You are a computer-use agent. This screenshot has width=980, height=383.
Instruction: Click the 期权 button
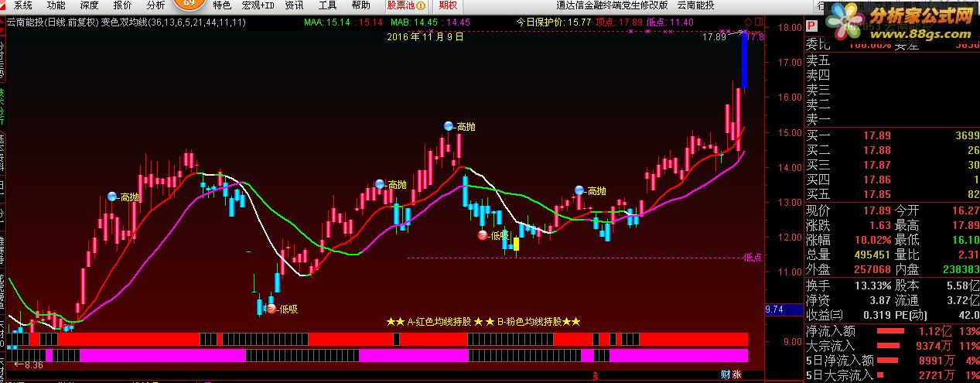[448, 5]
